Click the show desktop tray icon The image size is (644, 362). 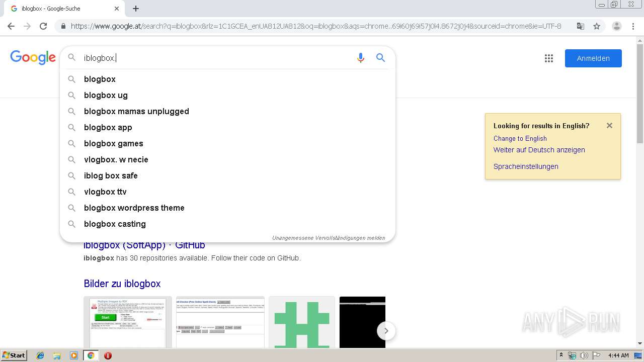click(x=638, y=355)
